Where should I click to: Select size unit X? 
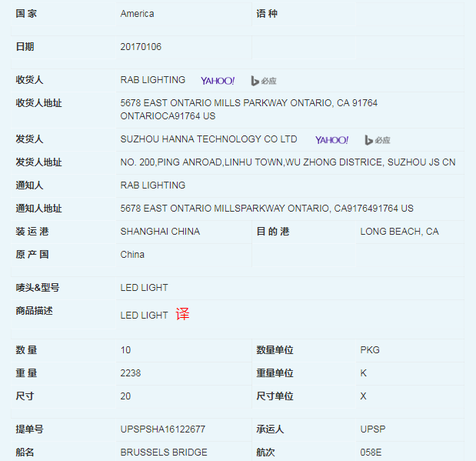364,396
